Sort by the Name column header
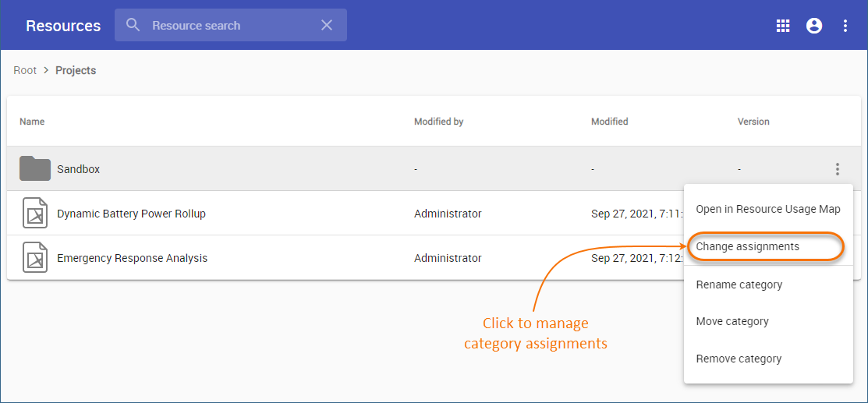Viewport: 868px width, 403px height. pos(32,122)
